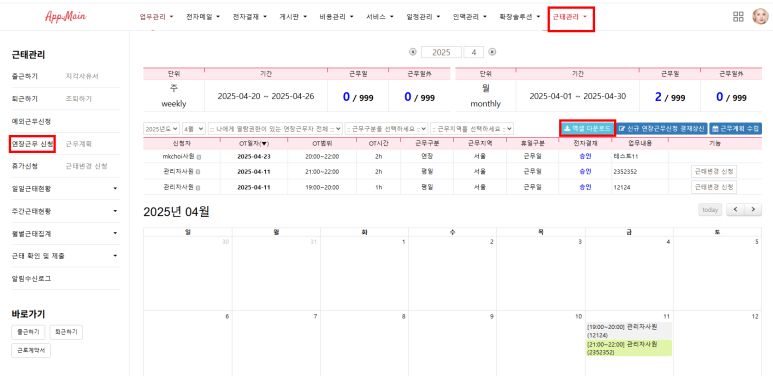Expand 월별근태집계 section

tap(66, 234)
